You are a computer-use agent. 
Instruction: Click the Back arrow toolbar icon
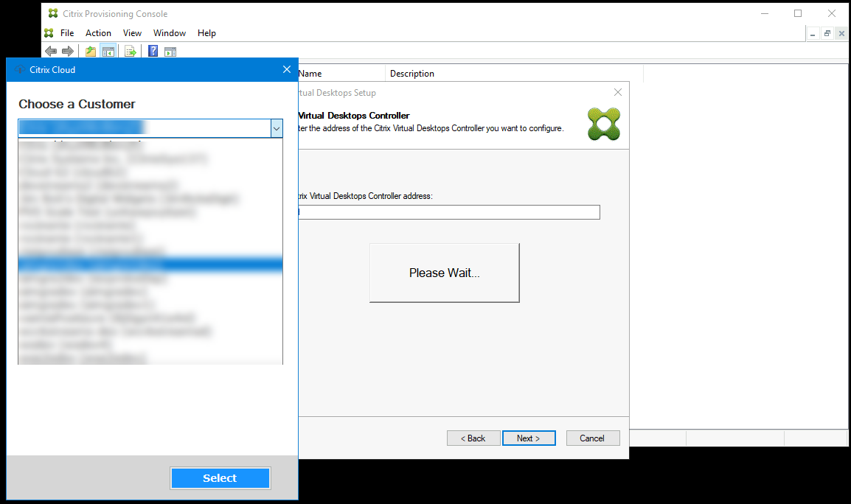(x=51, y=52)
